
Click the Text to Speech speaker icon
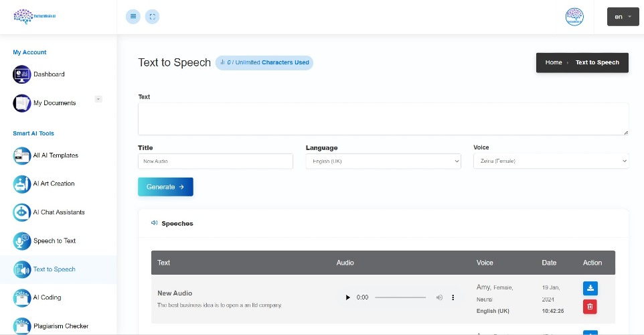pos(22,269)
